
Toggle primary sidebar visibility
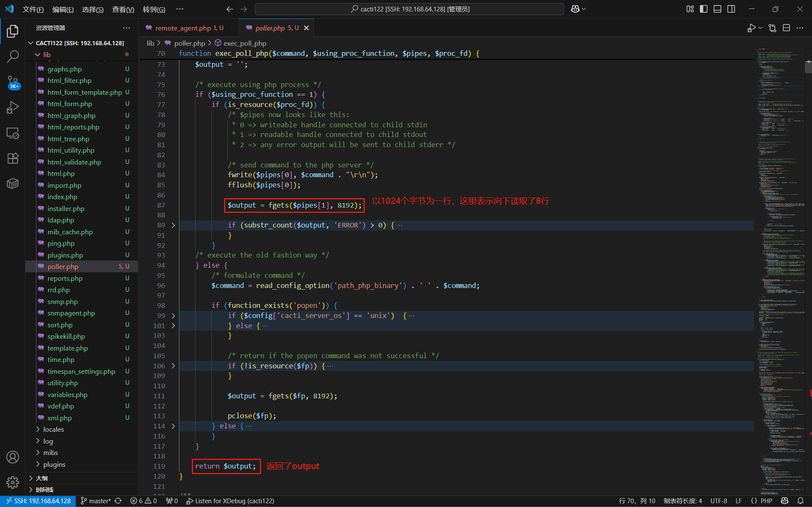[704, 9]
